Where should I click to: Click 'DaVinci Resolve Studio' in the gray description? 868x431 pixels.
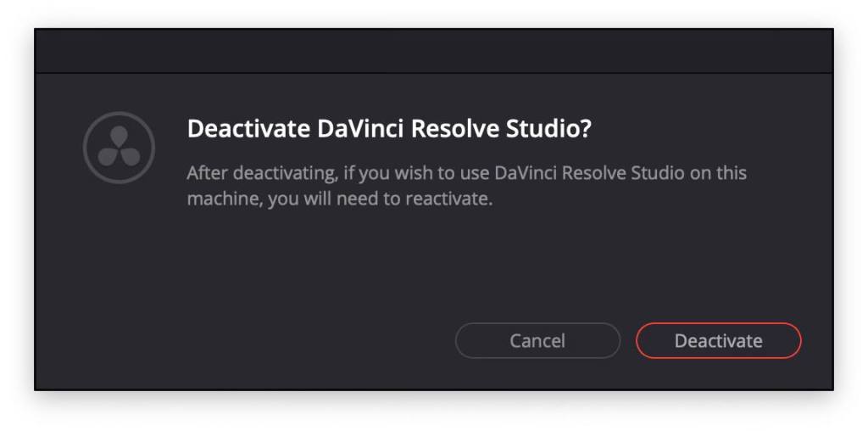pyautogui.click(x=590, y=173)
